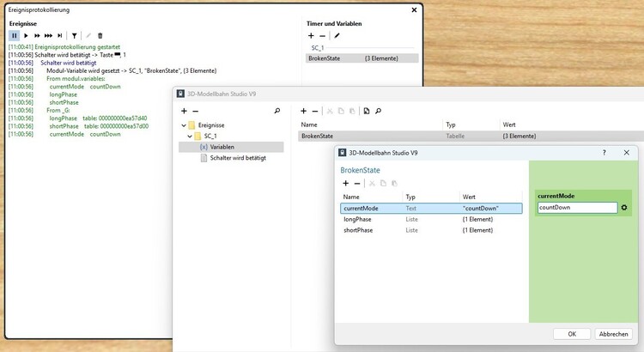644x352 pixels.
Task: Click paste icon in BrokenState dialog
Action: 394,183
